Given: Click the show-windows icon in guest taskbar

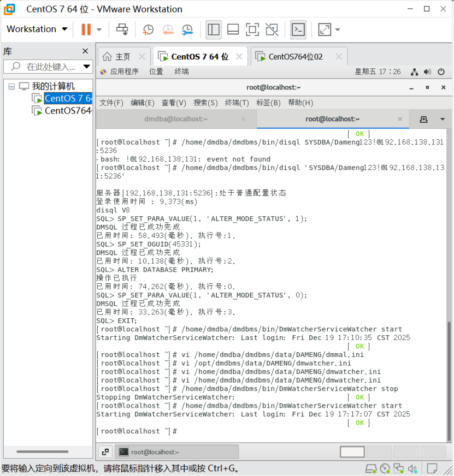Looking at the screenshot, I should click(x=105, y=452).
